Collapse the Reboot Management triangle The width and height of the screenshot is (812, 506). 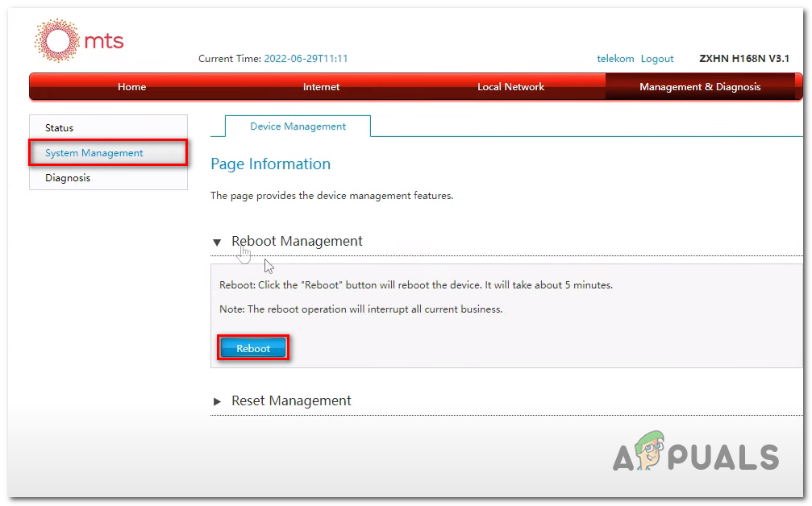click(x=217, y=243)
